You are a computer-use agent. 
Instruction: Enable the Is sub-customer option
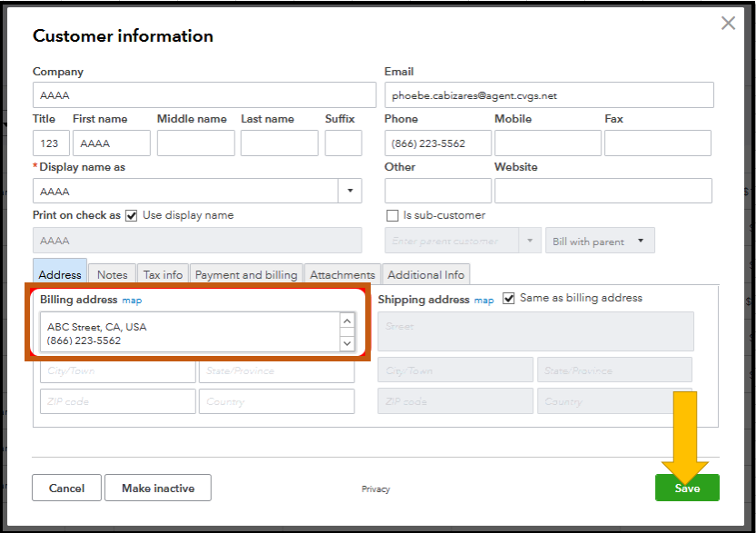point(393,215)
